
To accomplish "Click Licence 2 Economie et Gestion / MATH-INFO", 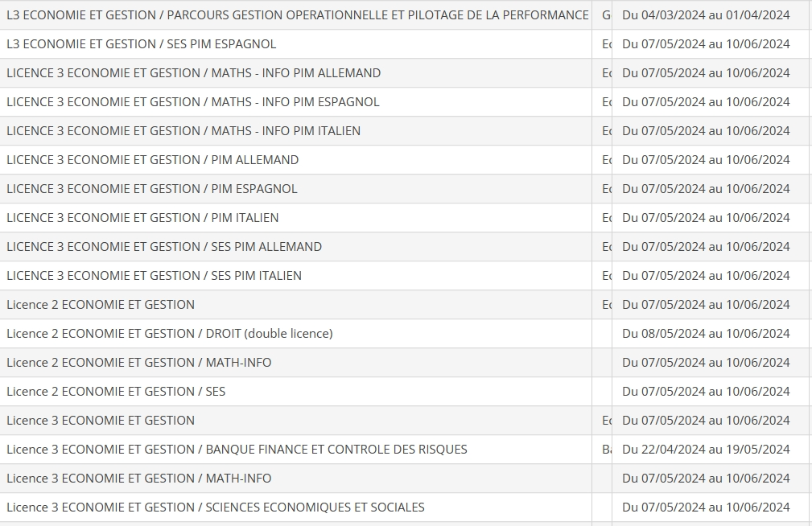I will point(404,363).
